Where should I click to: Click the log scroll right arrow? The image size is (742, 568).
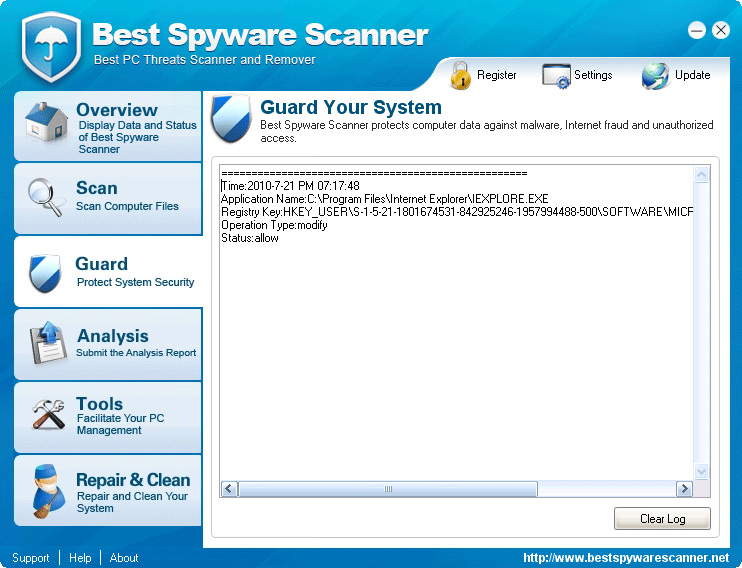click(x=684, y=488)
